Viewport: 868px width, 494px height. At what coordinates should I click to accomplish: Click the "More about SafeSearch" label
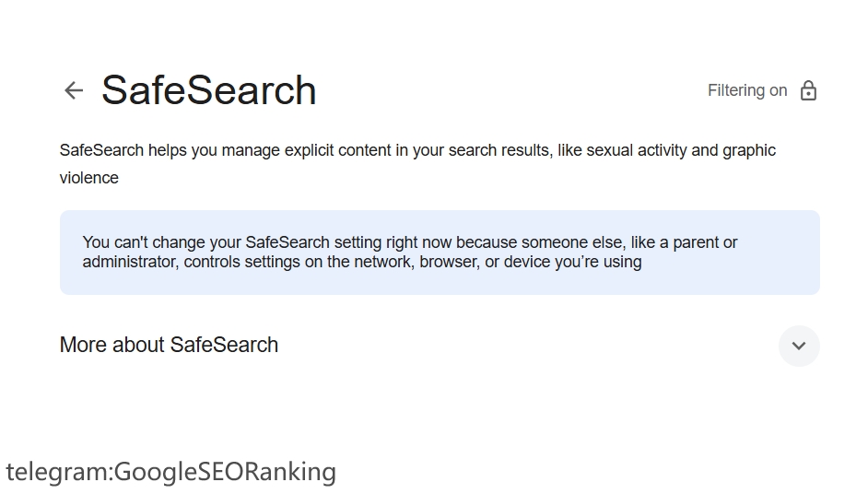coord(169,345)
